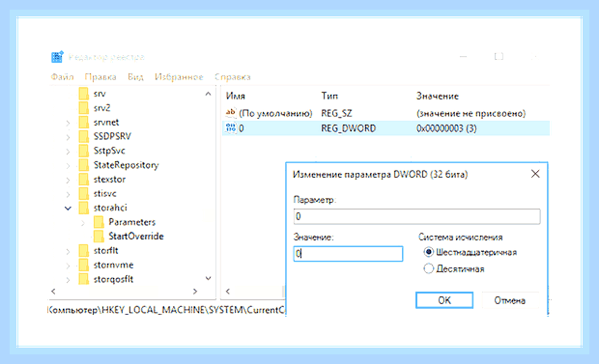Screen dimensions: 599x364
Task: Open the Избранное menu
Action: point(179,77)
